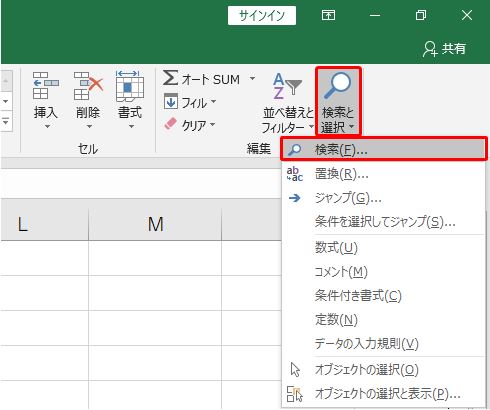
Task: Open the フィル dropdown arrow
Action: [x=213, y=101]
